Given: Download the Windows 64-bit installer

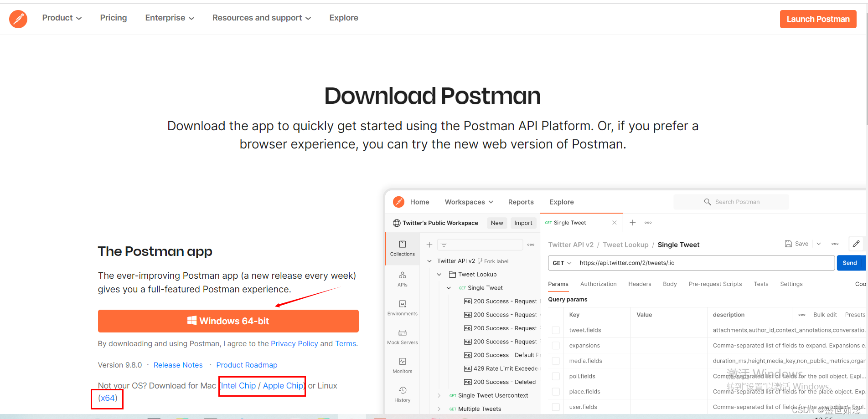Looking at the screenshot, I should [228, 321].
